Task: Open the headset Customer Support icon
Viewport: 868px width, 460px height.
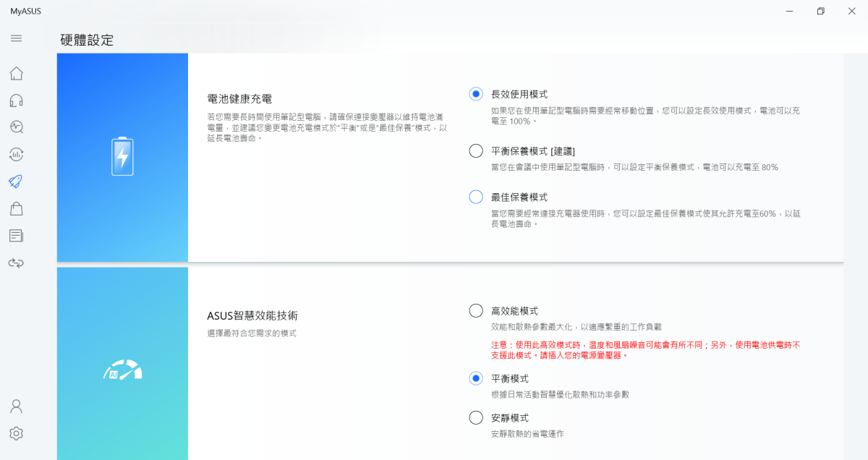Action: click(x=16, y=101)
